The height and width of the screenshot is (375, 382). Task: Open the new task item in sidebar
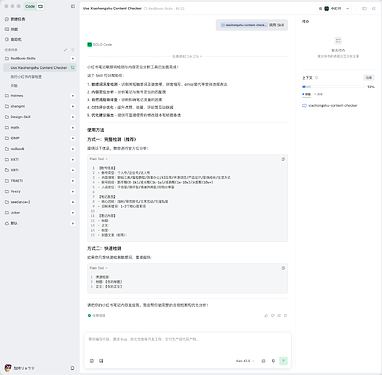[x=15, y=19]
